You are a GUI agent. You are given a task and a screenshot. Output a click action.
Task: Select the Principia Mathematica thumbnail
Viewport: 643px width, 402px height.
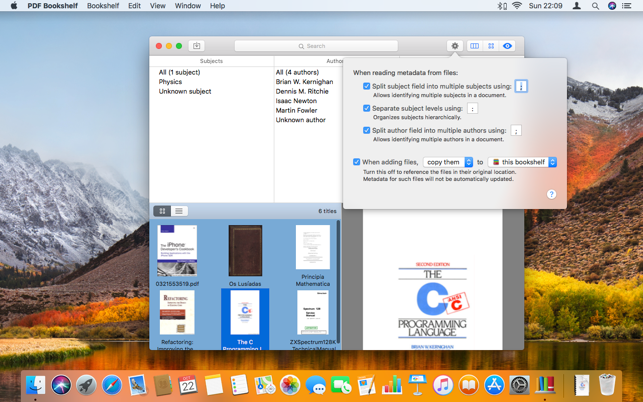pos(313,247)
